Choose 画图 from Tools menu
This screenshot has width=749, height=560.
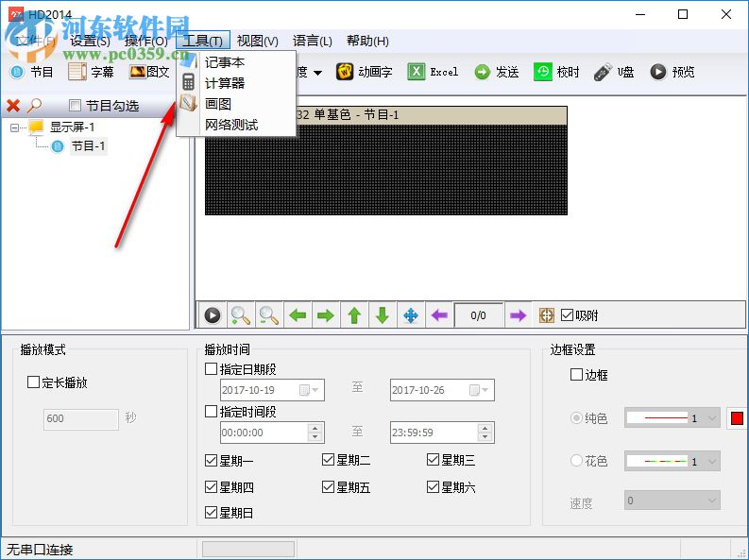click(236, 104)
